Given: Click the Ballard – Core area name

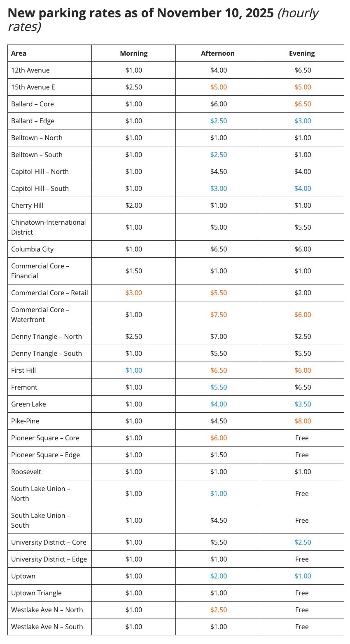Looking at the screenshot, I should pyautogui.click(x=33, y=104).
